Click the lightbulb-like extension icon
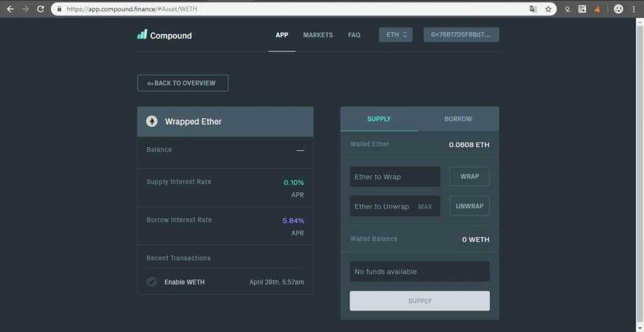Screen dimensions: 644x332 click(568, 9)
